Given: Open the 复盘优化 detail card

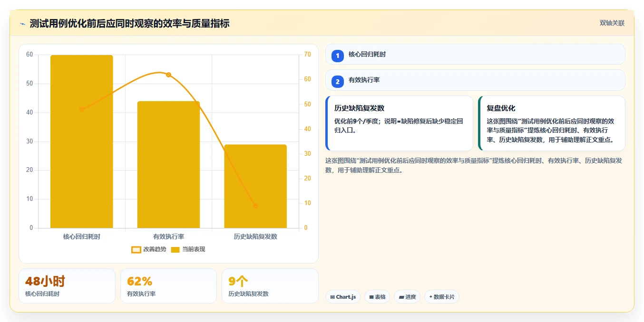Looking at the screenshot, I should pyautogui.click(x=552, y=123).
